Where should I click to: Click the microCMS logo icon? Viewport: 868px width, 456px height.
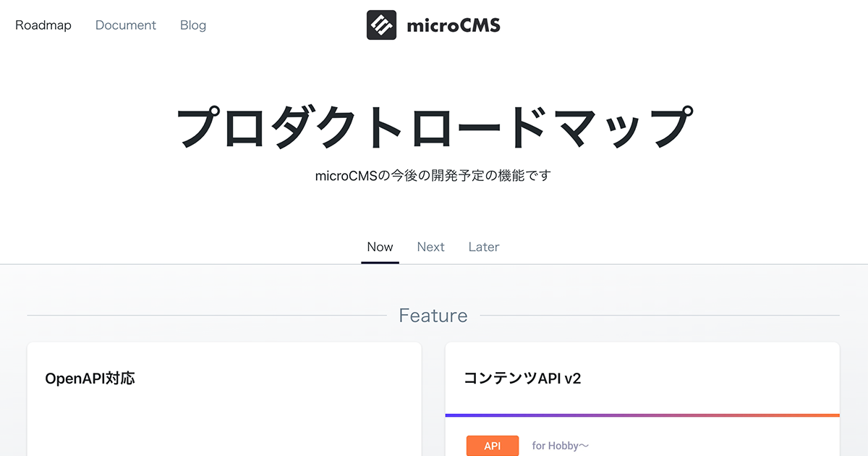pyautogui.click(x=381, y=25)
